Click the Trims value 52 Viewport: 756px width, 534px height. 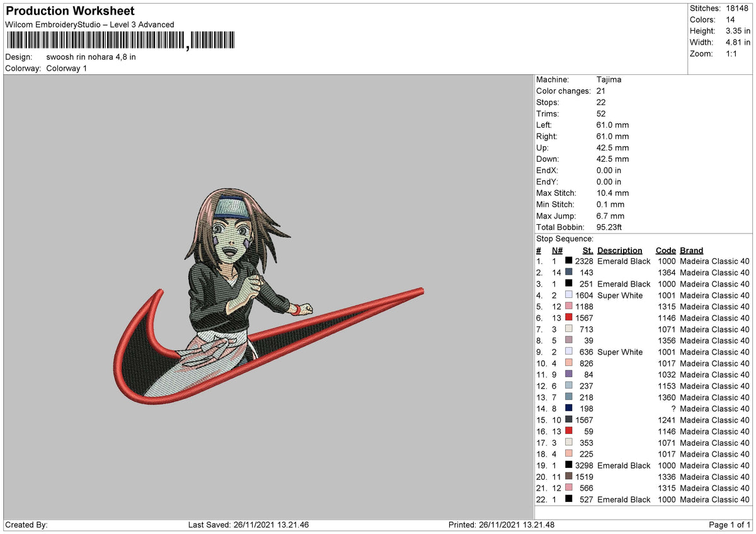pos(602,113)
